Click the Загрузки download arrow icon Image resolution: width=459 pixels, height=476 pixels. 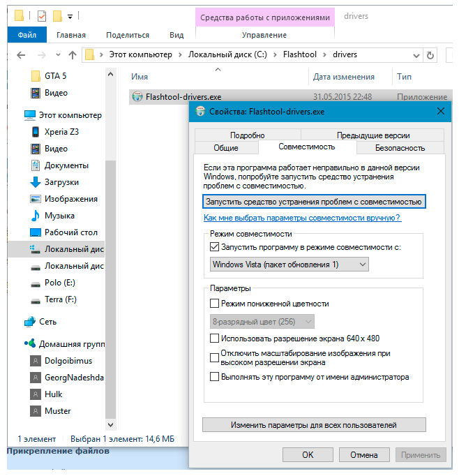[36, 182]
